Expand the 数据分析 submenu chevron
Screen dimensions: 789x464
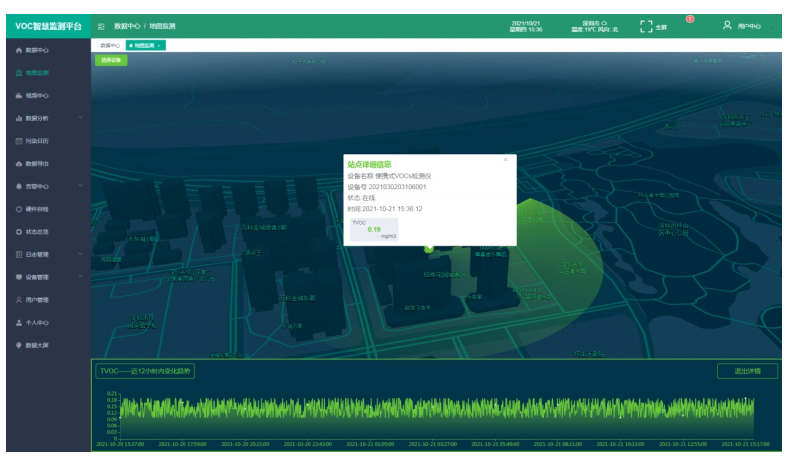81,118
